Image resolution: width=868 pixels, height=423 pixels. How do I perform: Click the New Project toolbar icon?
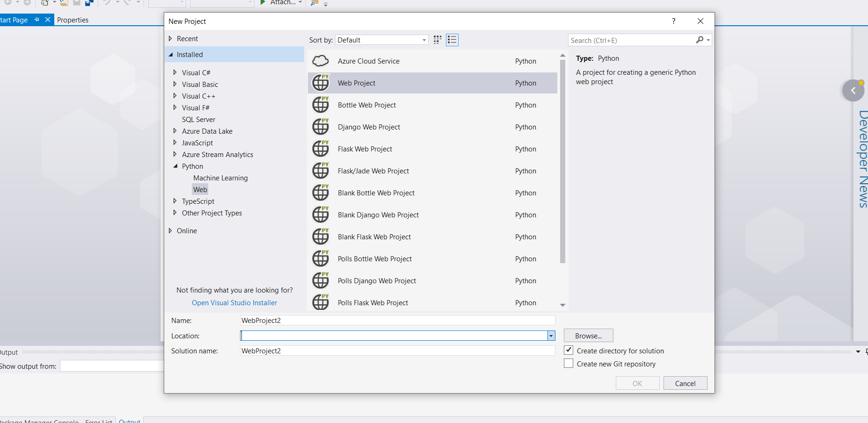point(45,3)
